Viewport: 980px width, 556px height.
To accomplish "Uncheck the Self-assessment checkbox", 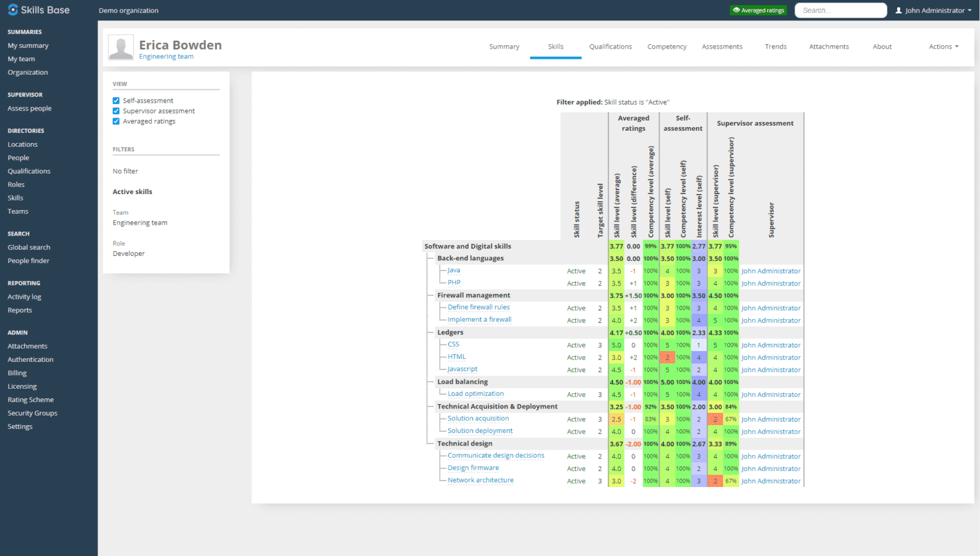I will [x=116, y=101].
